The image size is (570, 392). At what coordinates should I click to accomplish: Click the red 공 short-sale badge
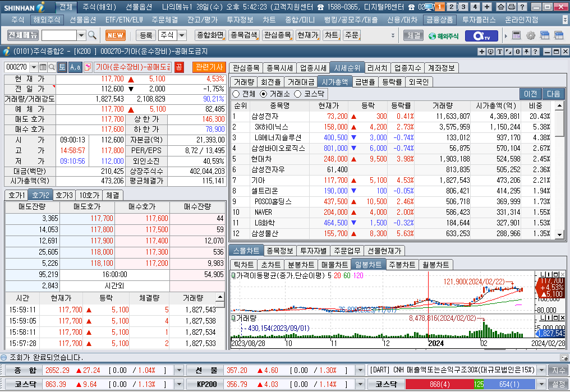(179, 67)
